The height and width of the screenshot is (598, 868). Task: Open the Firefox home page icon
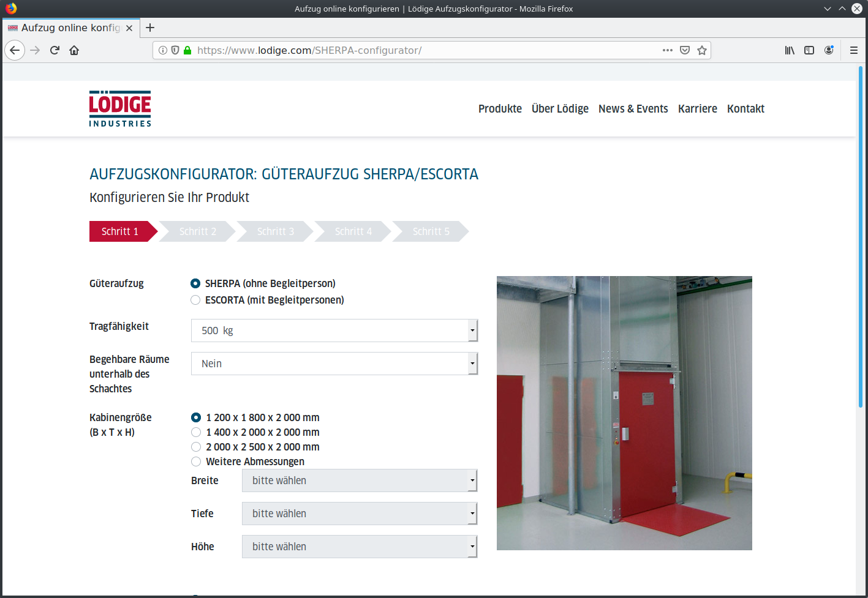[74, 50]
